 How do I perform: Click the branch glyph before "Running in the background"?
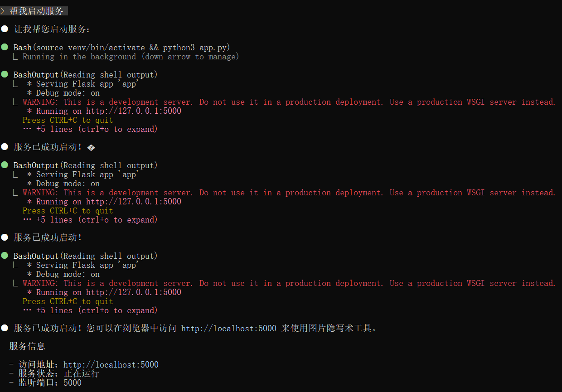16,57
